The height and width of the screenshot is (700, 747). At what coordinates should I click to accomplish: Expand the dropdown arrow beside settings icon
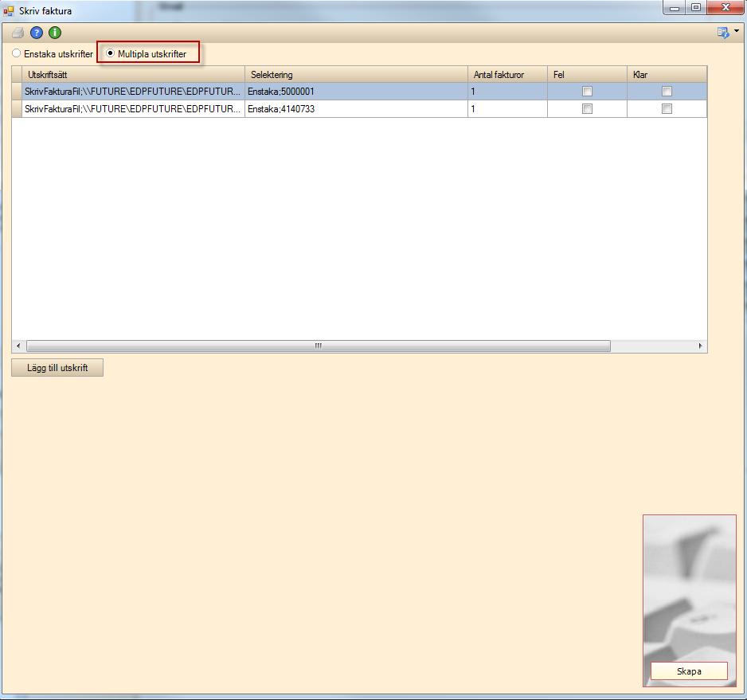737,31
